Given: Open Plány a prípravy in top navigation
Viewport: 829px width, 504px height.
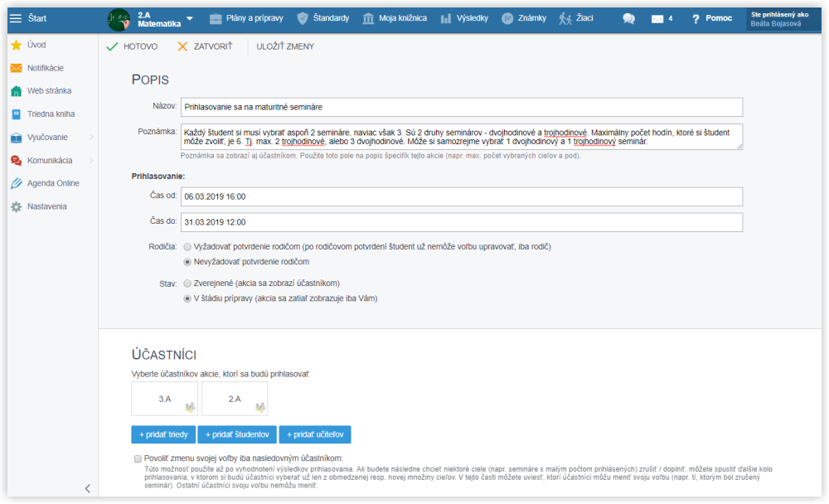Looking at the screenshot, I should [255, 18].
